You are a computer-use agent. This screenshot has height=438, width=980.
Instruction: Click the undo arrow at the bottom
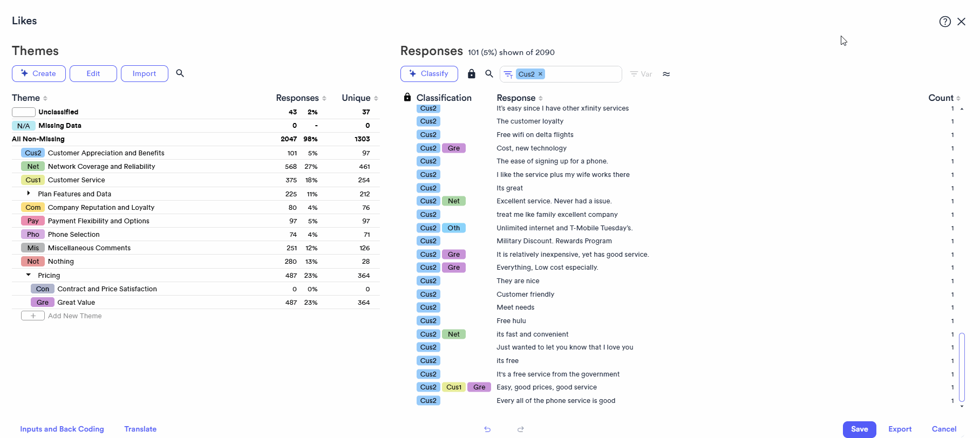click(487, 429)
